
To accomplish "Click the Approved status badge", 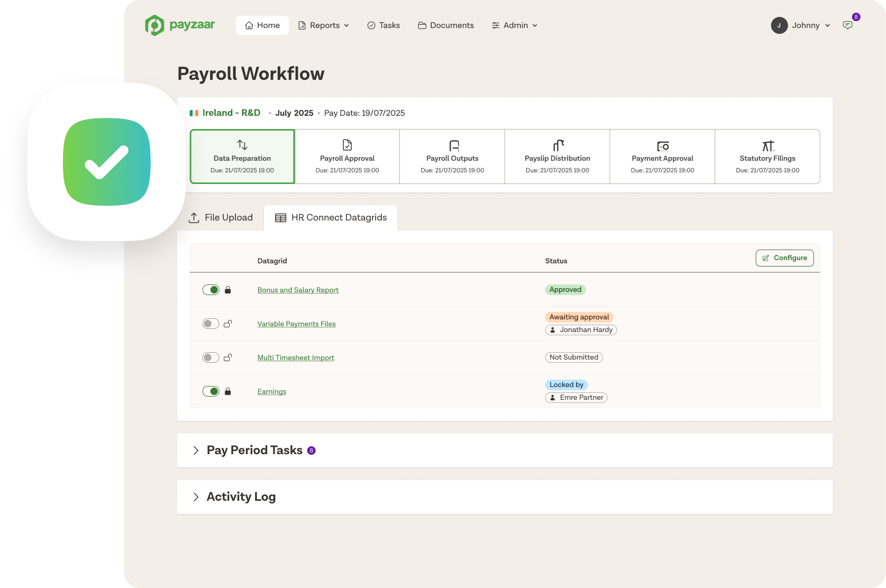I will click(x=565, y=290).
